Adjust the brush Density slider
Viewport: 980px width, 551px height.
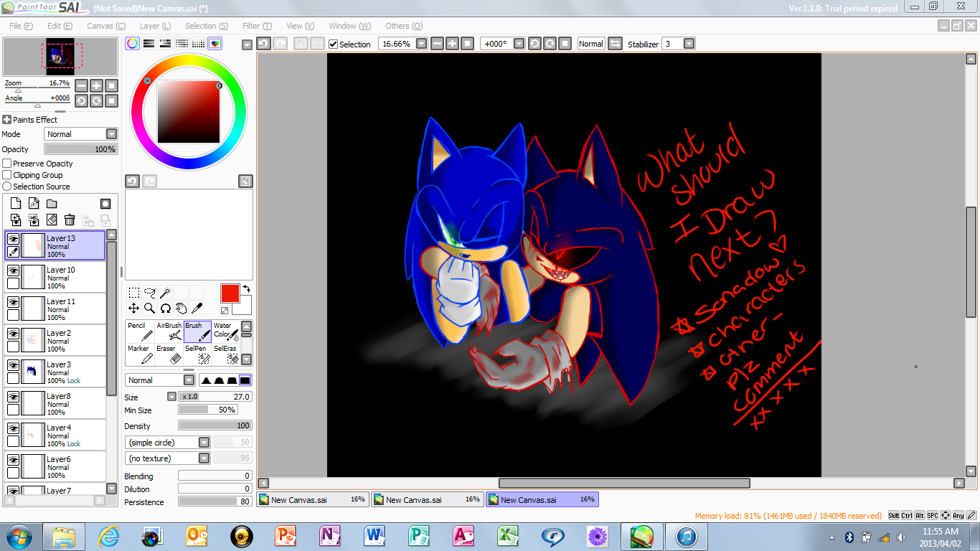(x=215, y=425)
